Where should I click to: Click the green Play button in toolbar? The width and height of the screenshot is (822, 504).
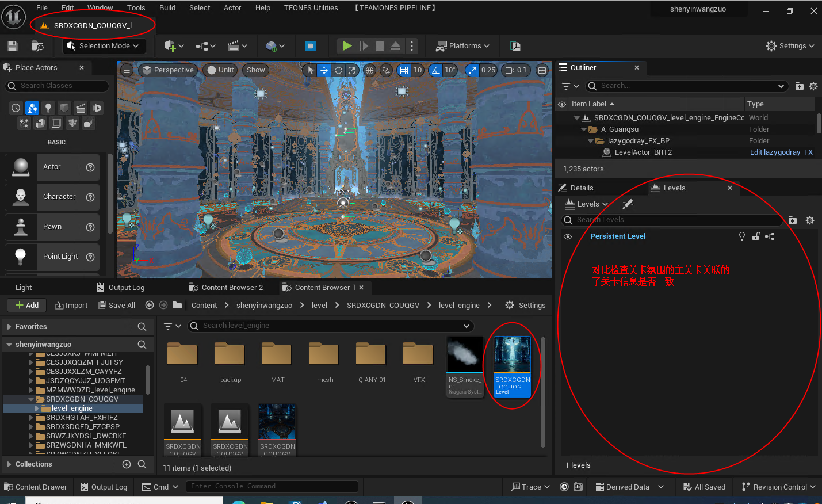pyautogui.click(x=347, y=46)
